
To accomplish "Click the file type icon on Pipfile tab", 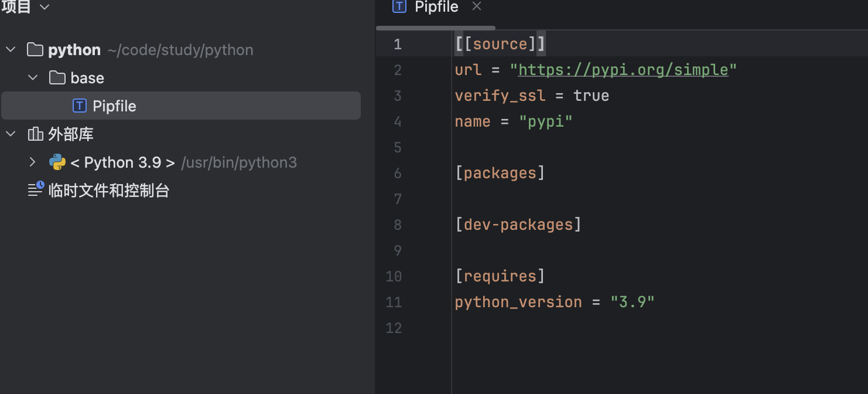I will tap(399, 6).
